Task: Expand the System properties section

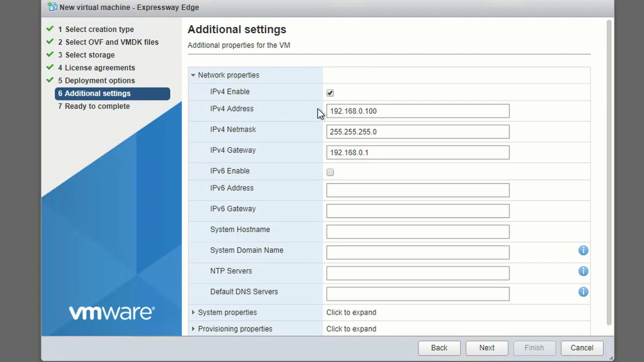Action: [193, 312]
